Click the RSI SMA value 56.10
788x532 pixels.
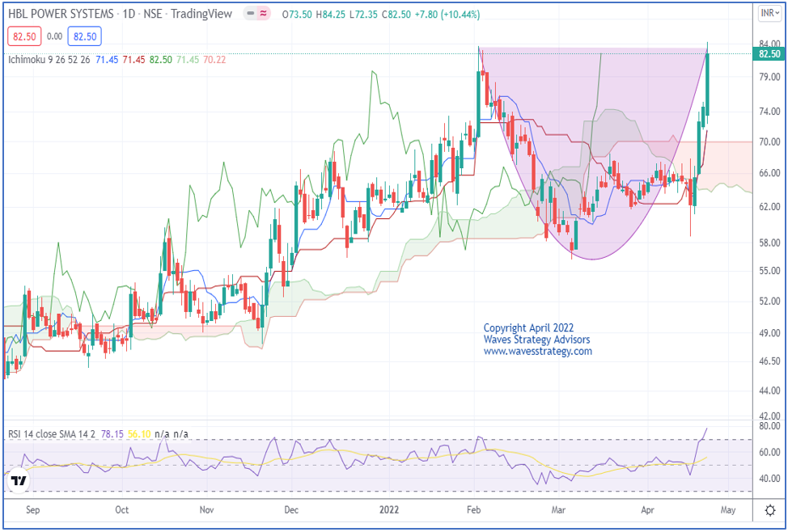[x=141, y=433]
